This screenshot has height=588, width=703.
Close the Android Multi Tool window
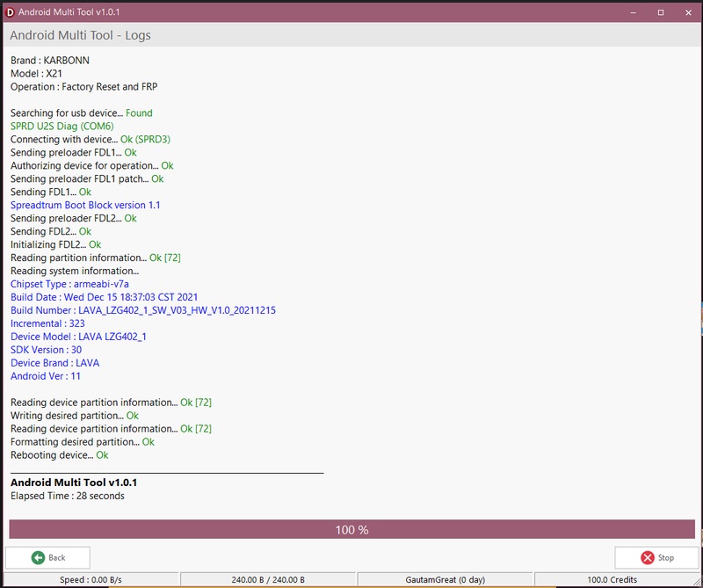click(x=688, y=11)
